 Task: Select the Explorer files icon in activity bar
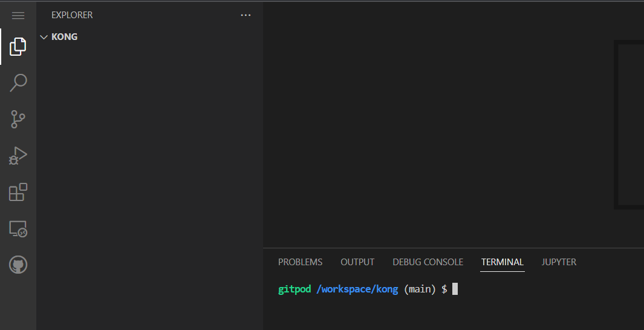pos(18,47)
